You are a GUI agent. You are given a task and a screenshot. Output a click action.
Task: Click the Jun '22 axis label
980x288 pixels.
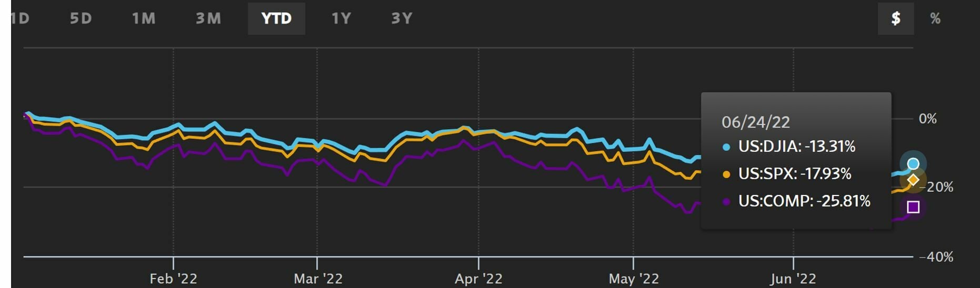tap(793, 279)
